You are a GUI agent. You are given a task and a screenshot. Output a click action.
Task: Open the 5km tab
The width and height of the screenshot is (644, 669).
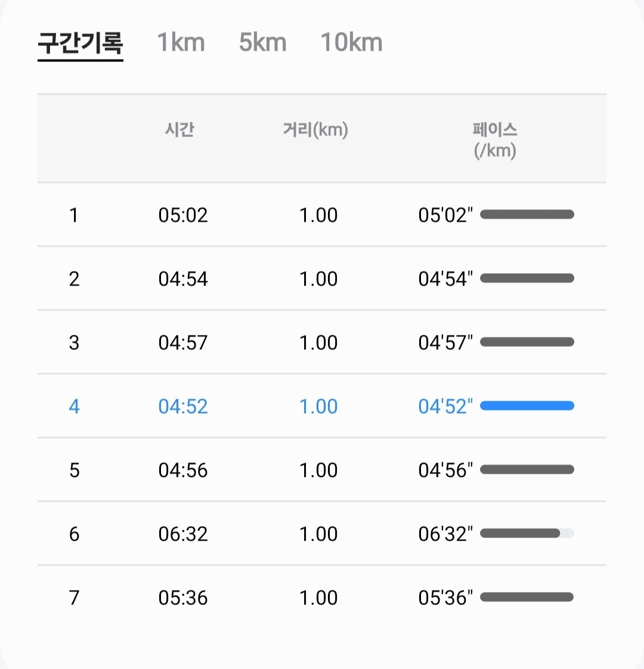pos(262,43)
